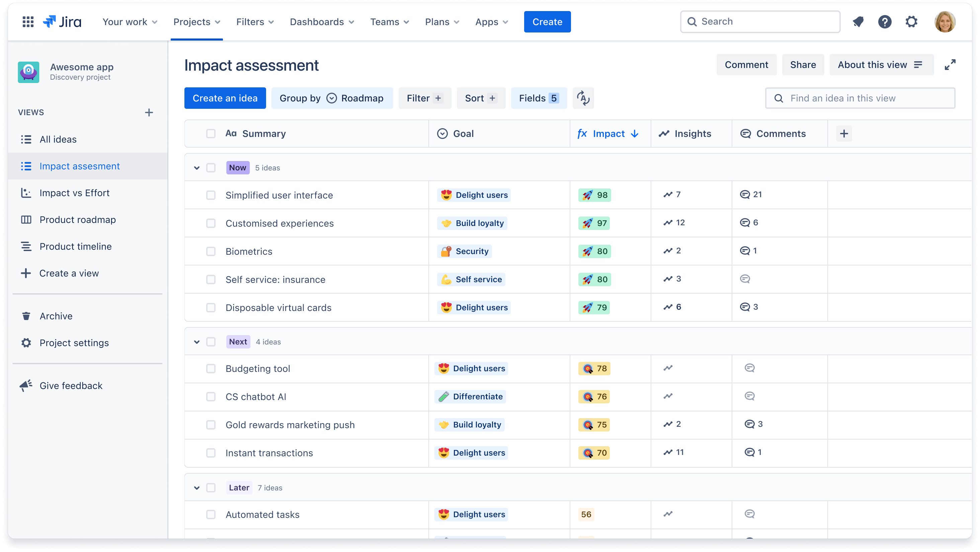Click the Jira logo in the top-left
The height and width of the screenshot is (552, 980).
tap(63, 21)
